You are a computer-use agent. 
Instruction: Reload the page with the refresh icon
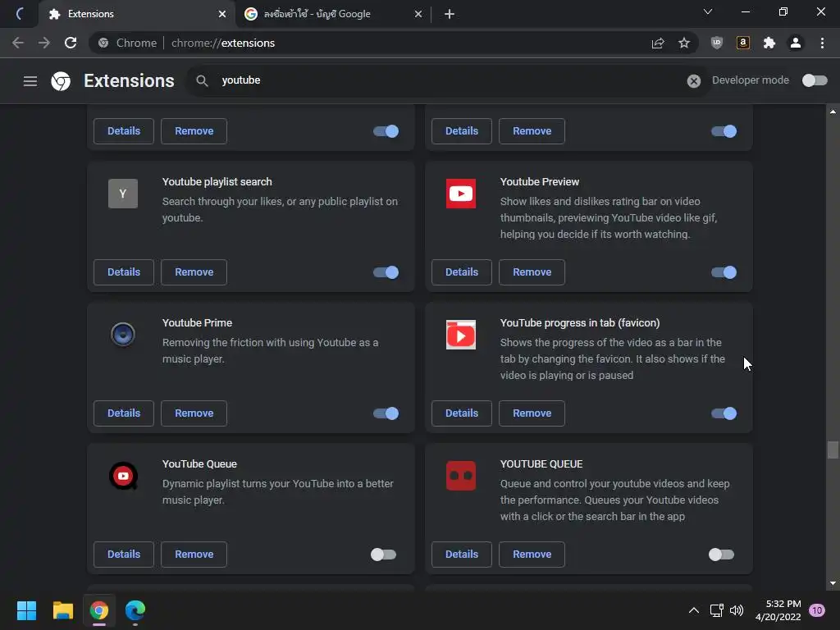pos(71,43)
